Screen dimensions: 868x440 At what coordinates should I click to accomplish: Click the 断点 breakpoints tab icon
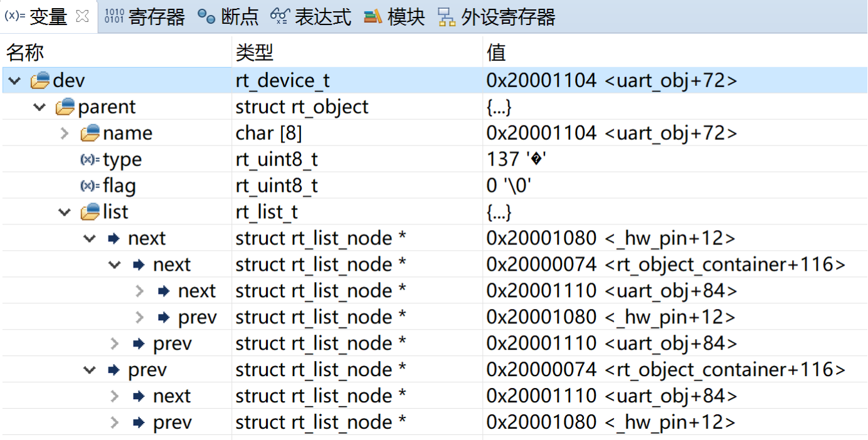coord(205,17)
